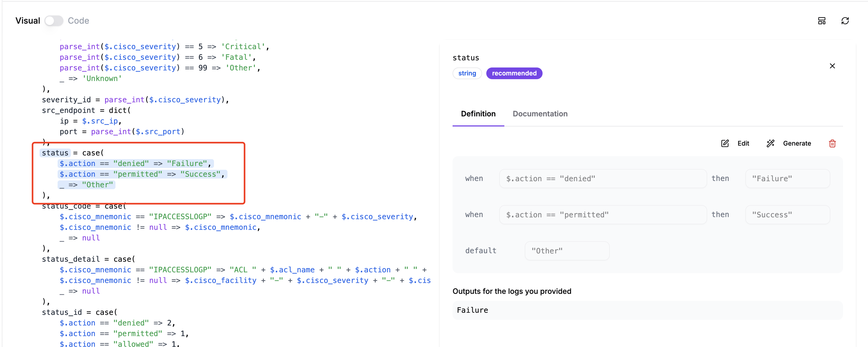This screenshot has width=868, height=347.
Task: Click the 'string' type badge
Action: (467, 73)
